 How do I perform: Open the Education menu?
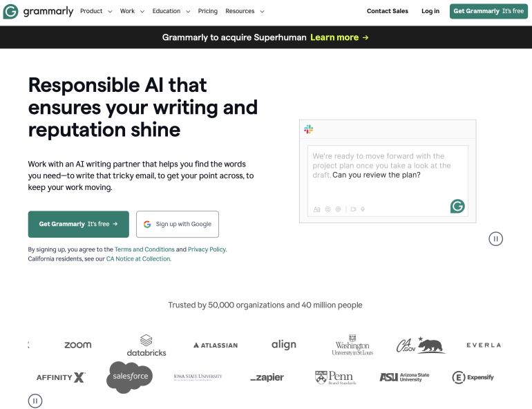pyautogui.click(x=167, y=11)
